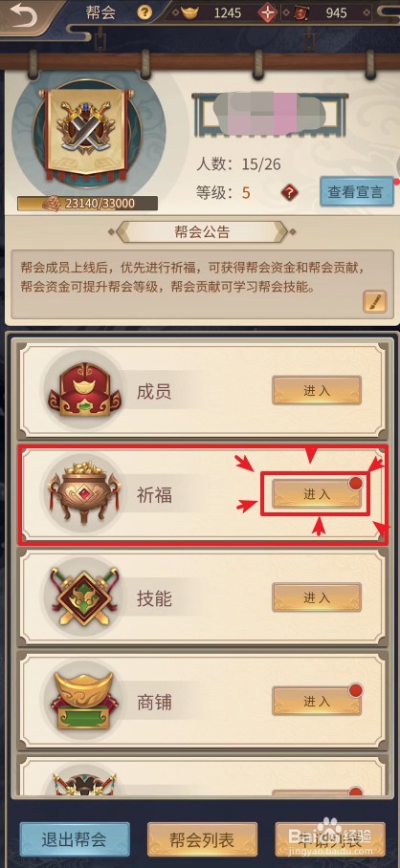
Task: Open the 帮会列表 guild list
Action: [x=202, y=839]
